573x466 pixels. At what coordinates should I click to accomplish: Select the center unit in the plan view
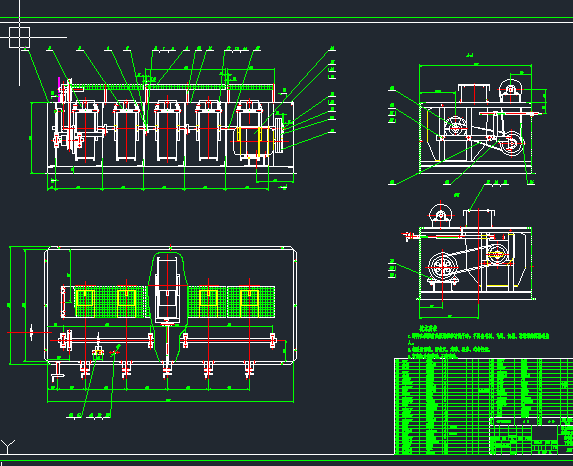(167, 290)
